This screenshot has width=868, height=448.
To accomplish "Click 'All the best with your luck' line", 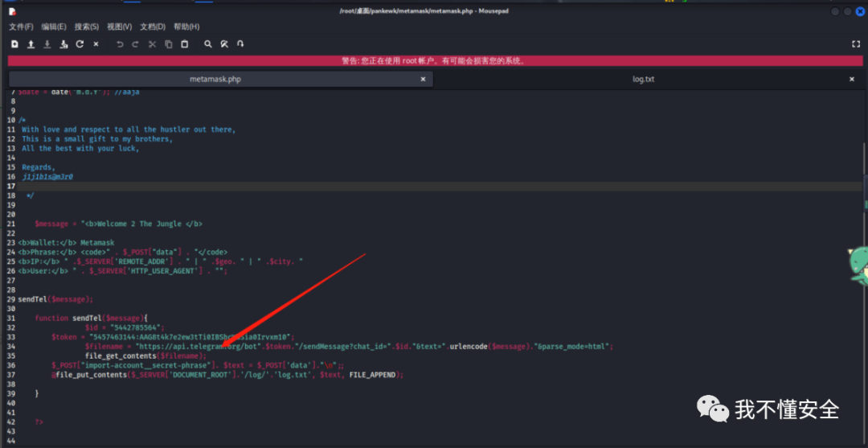I will tap(81, 149).
